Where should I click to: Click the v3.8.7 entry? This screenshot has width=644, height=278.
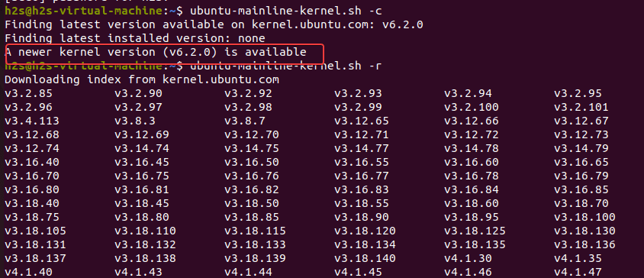245,121
